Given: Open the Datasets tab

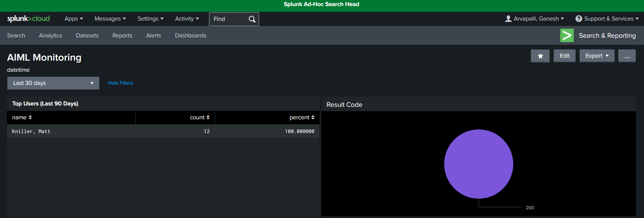Looking at the screenshot, I should pyautogui.click(x=87, y=35).
